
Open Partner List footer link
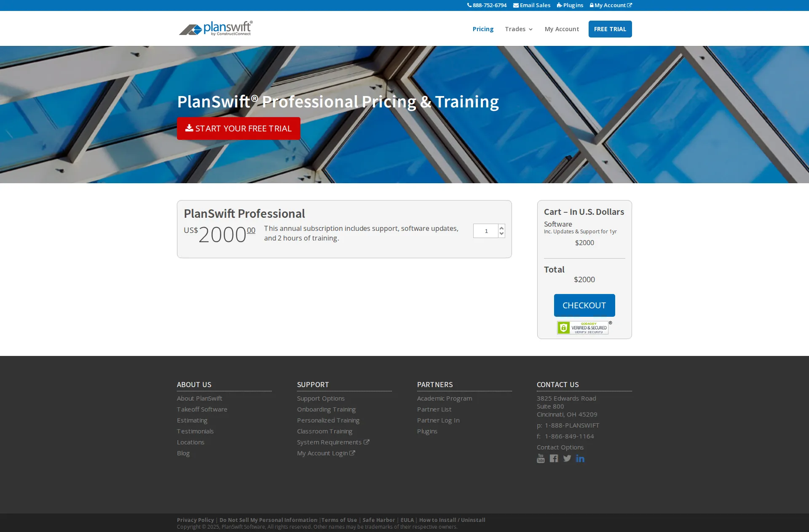tap(434, 409)
